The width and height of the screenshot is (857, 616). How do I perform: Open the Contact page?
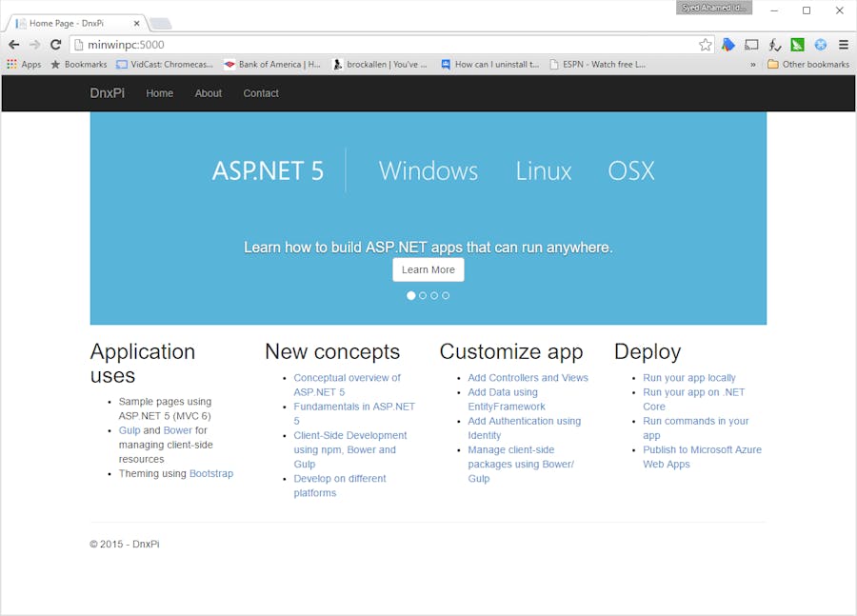point(260,93)
